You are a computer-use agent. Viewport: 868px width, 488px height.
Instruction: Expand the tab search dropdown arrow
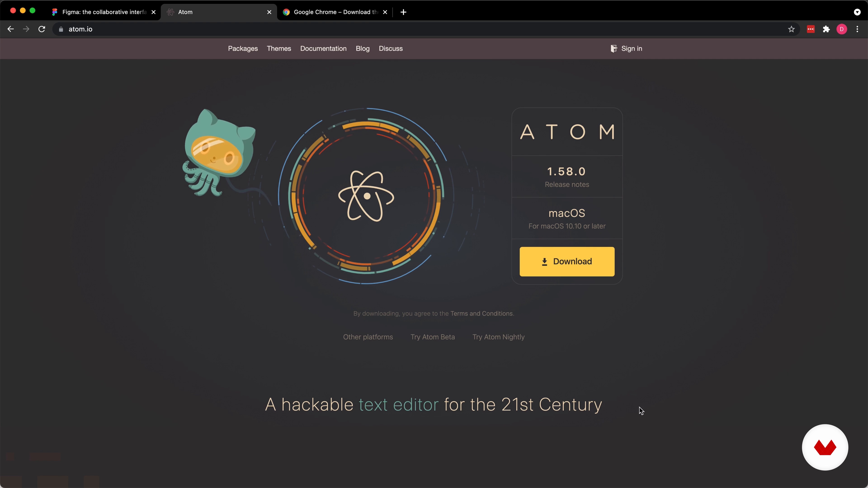click(857, 12)
